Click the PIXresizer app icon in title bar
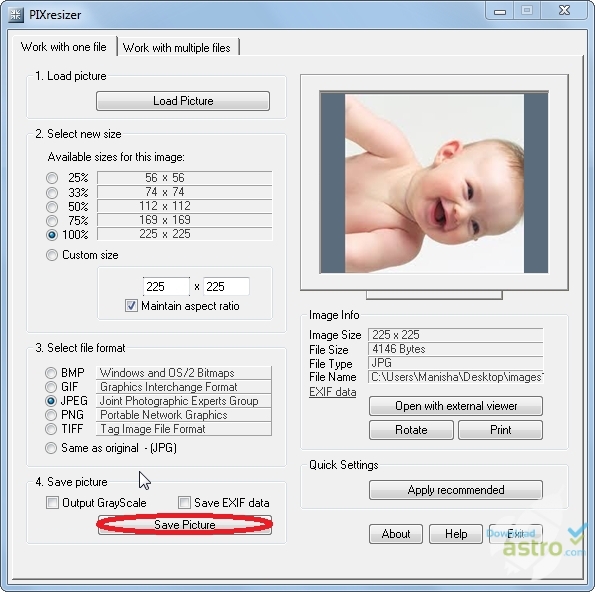The width and height of the screenshot is (595, 592). tap(16, 15)
